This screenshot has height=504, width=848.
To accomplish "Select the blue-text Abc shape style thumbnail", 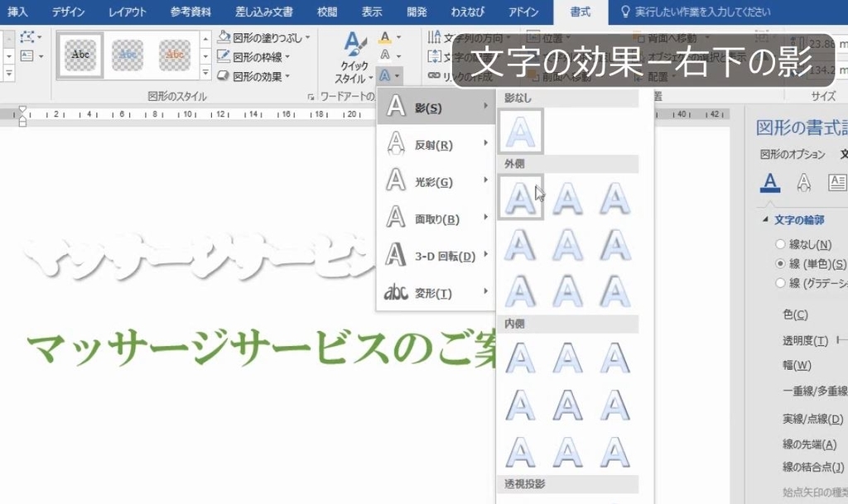I will point(127,55).
